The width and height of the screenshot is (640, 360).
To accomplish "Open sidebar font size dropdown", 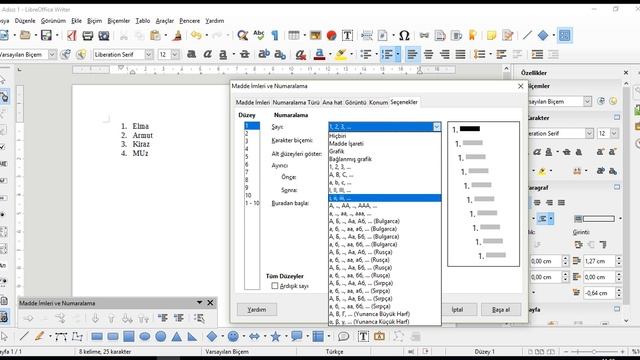I will (x=614, y=133).
